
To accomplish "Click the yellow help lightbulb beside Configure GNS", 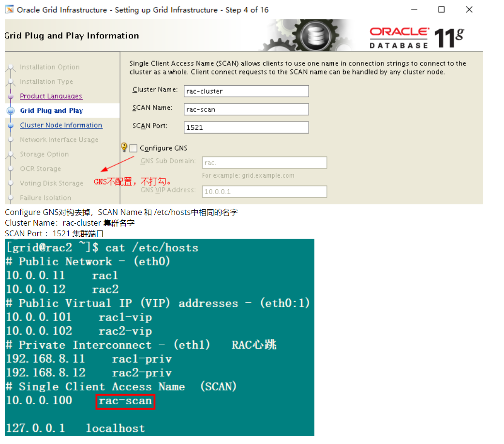I will pos(124,147).
